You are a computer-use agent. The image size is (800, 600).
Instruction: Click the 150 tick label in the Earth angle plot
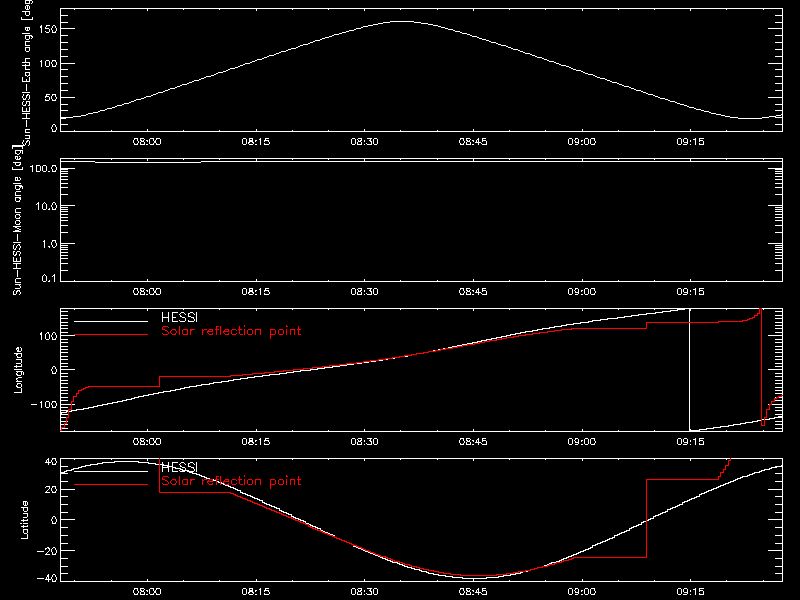click(48, 30)
